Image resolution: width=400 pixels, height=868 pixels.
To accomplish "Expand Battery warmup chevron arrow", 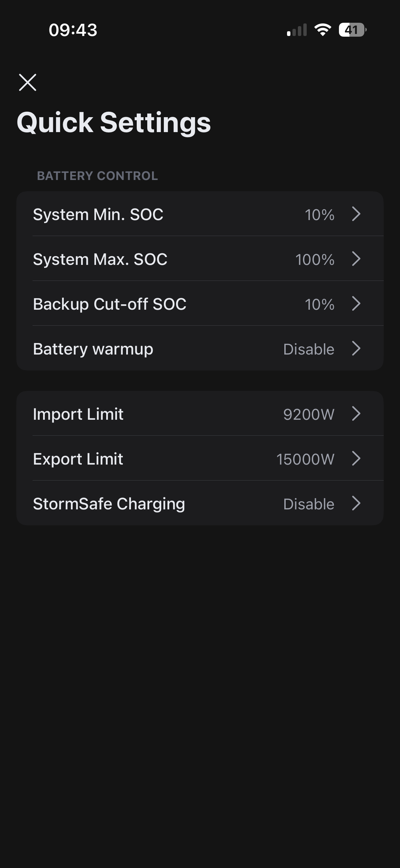I will (x=356, y=349).
